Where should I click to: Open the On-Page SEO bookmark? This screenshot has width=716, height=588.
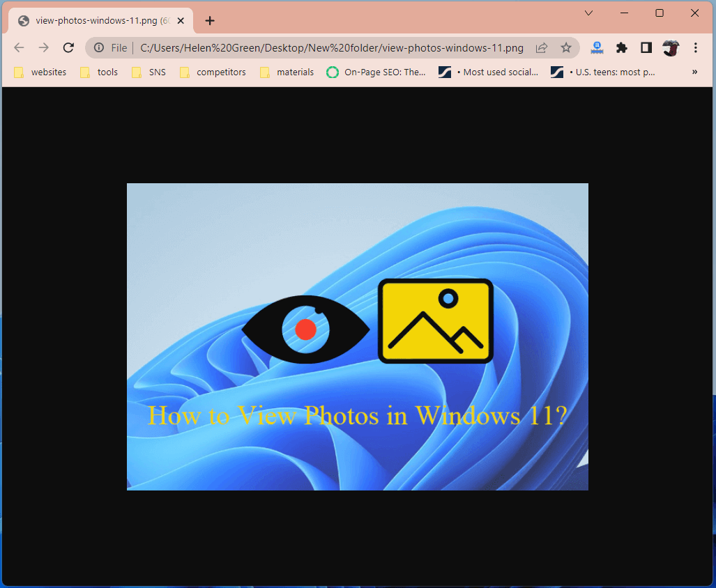[376, 72]
